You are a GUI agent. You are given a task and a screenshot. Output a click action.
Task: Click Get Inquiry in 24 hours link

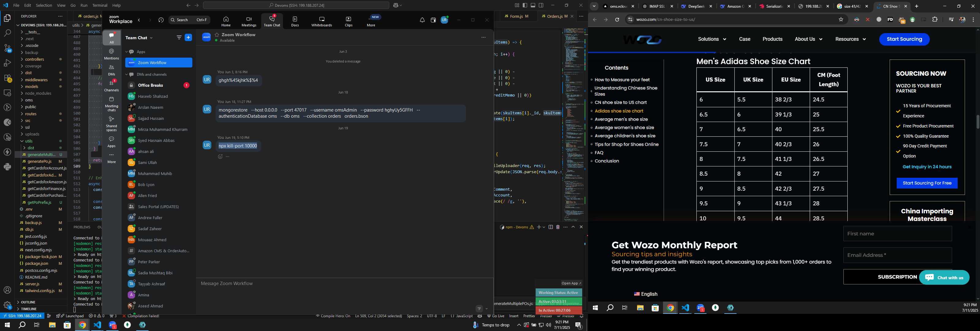pyautogui.click(x=927, y=167)
